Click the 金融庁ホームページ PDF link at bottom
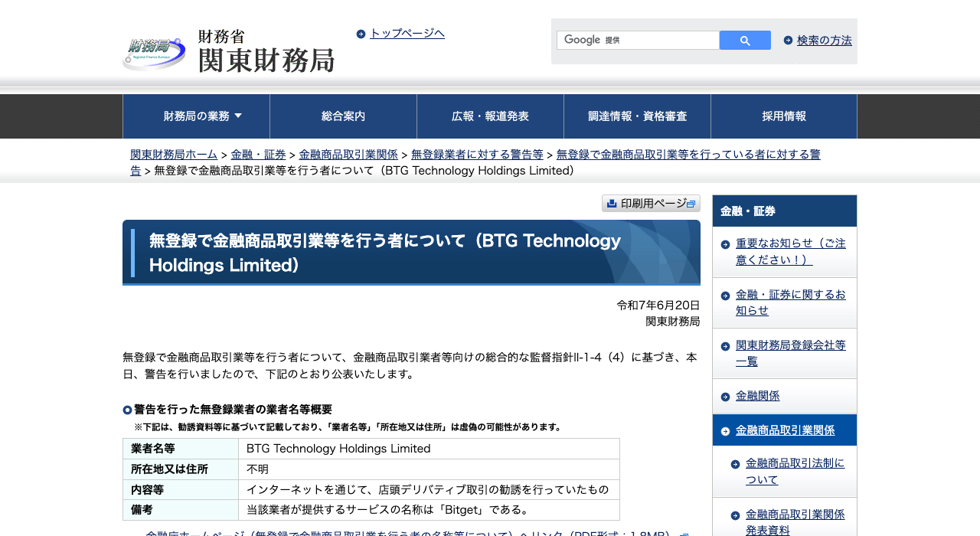Viewport: 980px width, 536px height. tap(410, 532)
